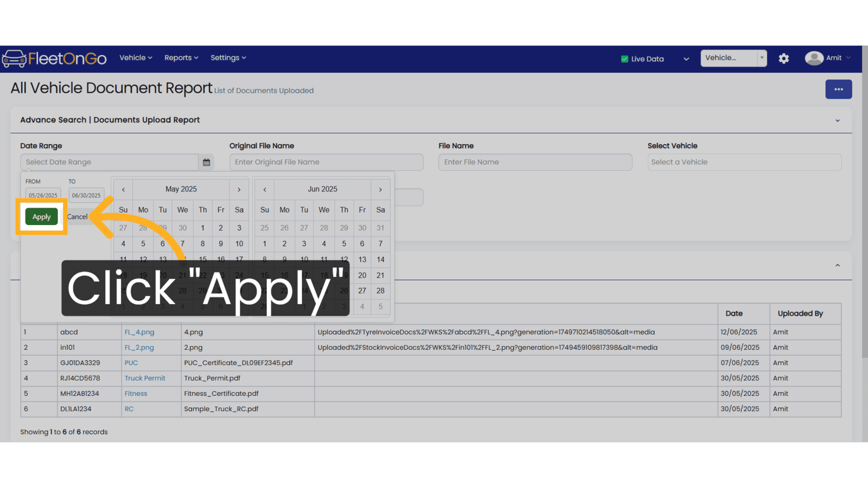Click the Select a Vehicle field
This screenshot has height=488, width=868.
point(744,162)
